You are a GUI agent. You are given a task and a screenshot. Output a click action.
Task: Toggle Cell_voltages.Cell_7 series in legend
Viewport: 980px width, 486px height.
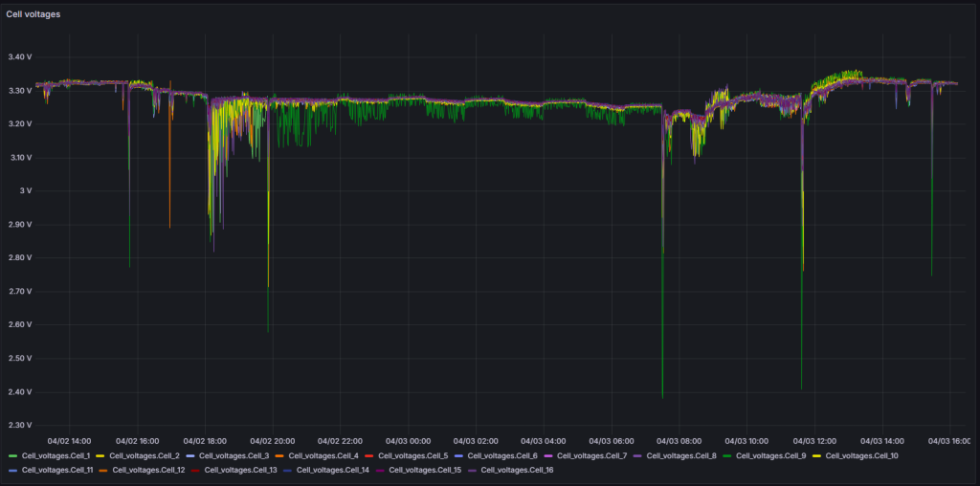click(x=592, y=456)
